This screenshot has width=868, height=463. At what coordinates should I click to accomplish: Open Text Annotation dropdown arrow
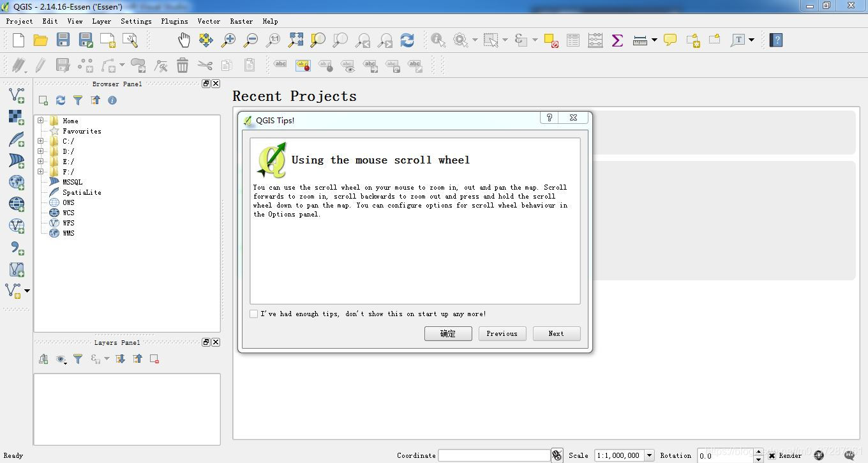tap(751, 40)
